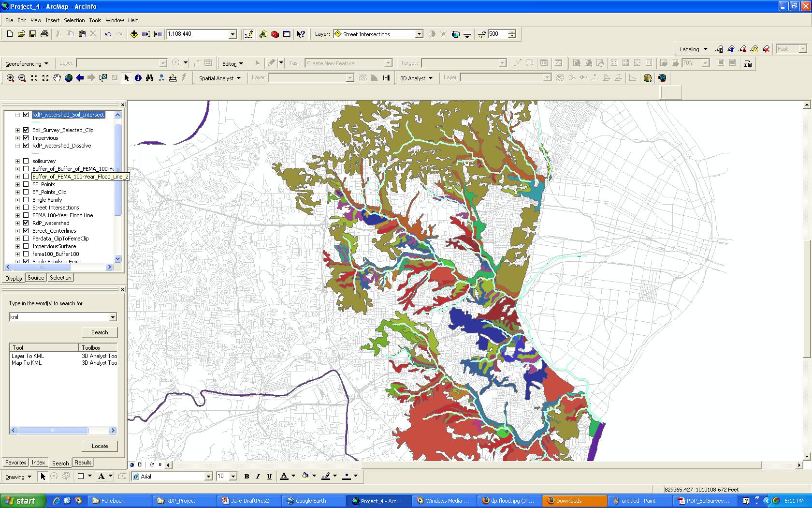Enable the Street Intersections layer
The image size is (812, 508).
coord(26,208)
